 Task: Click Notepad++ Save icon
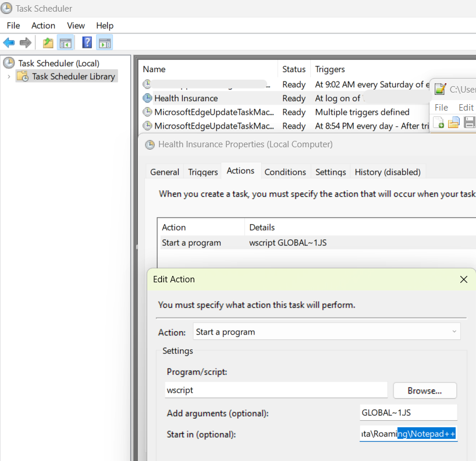[x=470, y=122]
